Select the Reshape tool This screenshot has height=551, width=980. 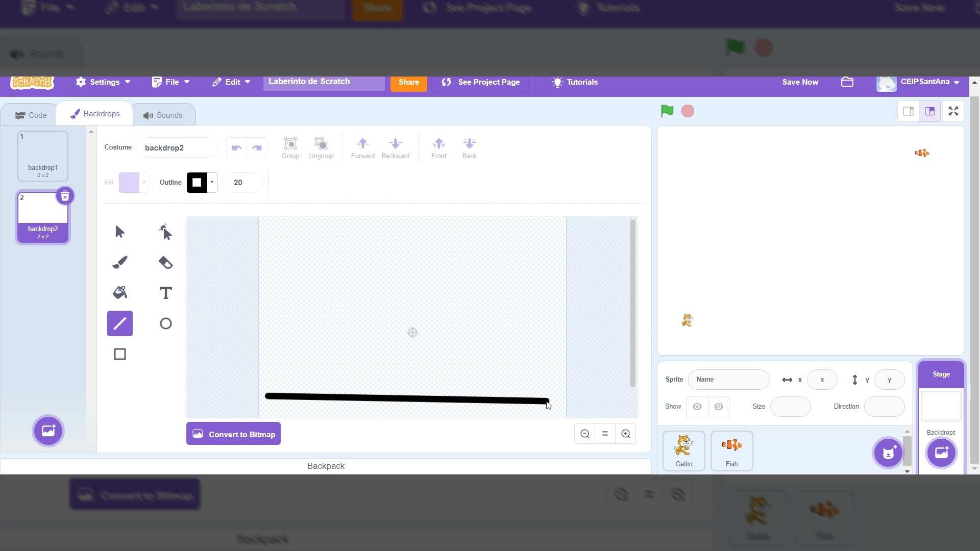(165, 232)
